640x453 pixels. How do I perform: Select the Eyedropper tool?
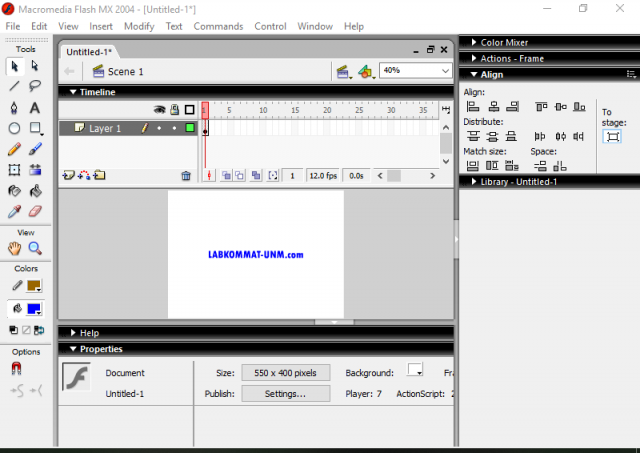click(x=14, y=211)
